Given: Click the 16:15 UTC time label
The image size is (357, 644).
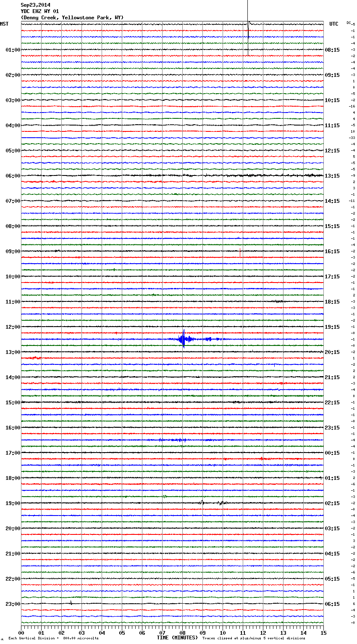Looking at the screenshot, I should (332, 251).
